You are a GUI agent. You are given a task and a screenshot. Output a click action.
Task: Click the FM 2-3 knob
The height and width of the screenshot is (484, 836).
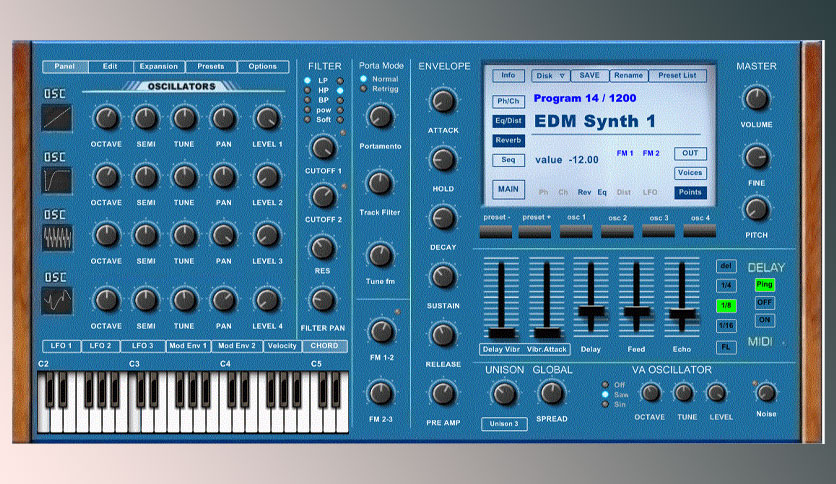coord(381,393)
